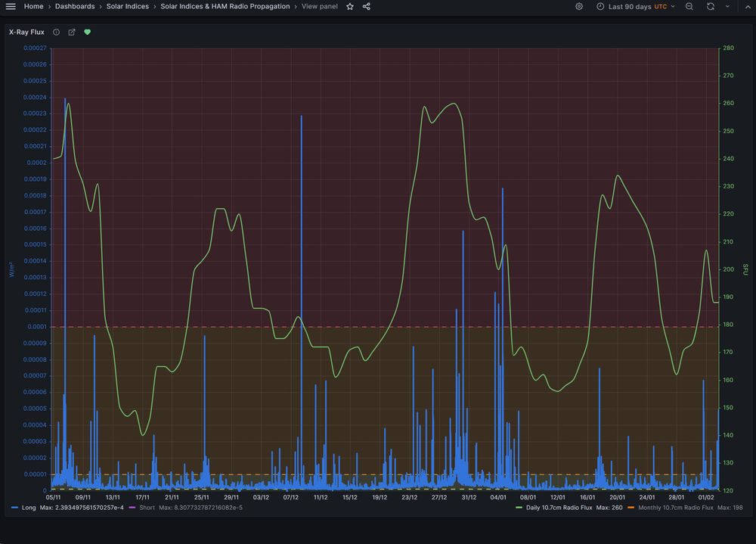Image resolution: width=756 pixels, height=544 pixels.
Task: Click the orange Monthly flux color swatch
Action: pos(631,508)
